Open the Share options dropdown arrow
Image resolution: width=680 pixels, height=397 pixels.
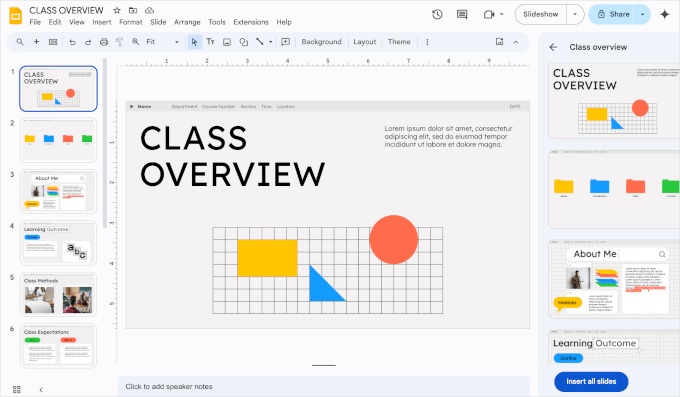pyautogui.click(x=643, y=14)
